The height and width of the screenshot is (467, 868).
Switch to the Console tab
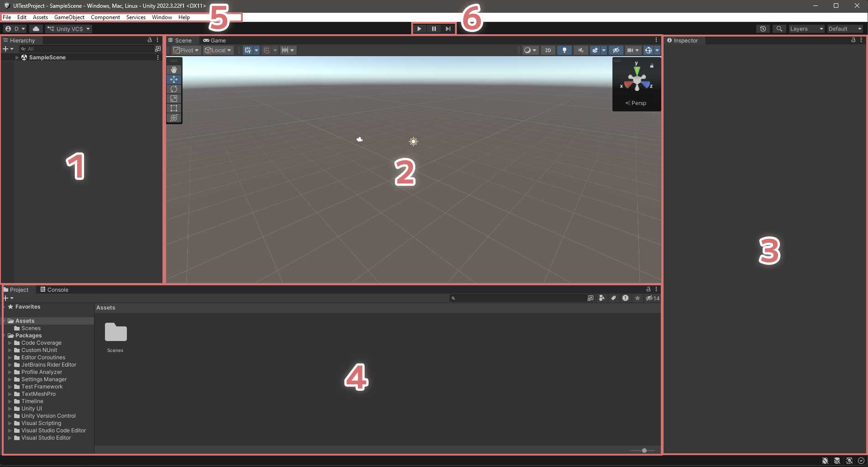(x=54, y=289)
